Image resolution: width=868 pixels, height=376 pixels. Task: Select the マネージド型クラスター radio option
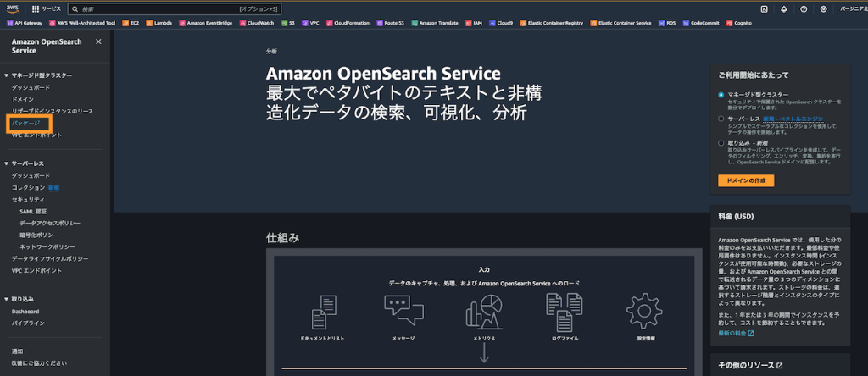(721, 95)
